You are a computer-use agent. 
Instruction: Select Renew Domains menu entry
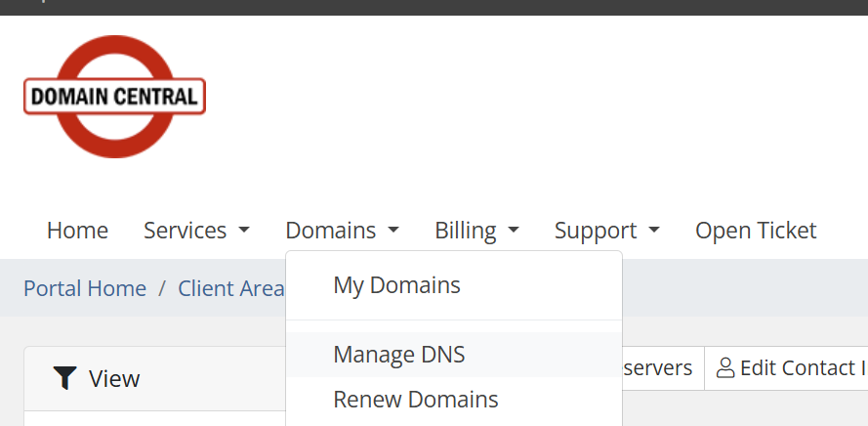click(454, 400)
